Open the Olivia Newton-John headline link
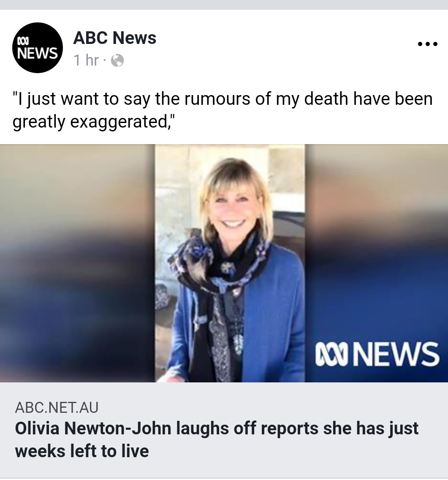The image size is (448, 480). coord(217,439)
